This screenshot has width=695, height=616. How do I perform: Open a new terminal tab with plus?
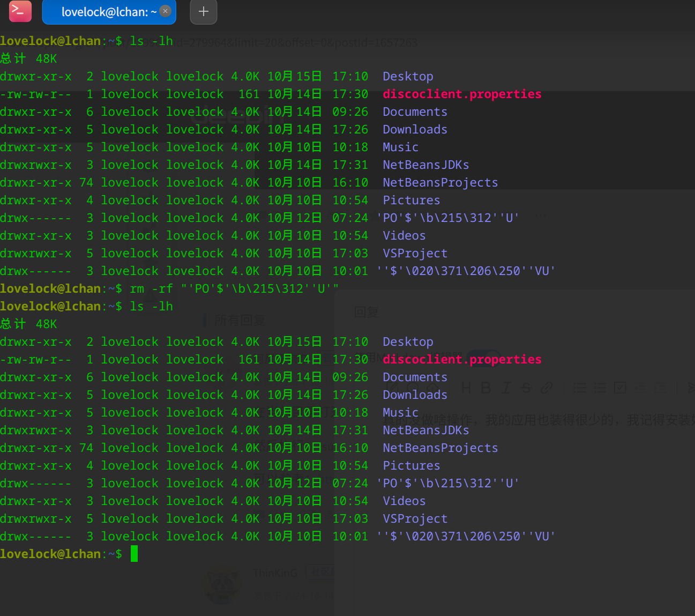204,12
